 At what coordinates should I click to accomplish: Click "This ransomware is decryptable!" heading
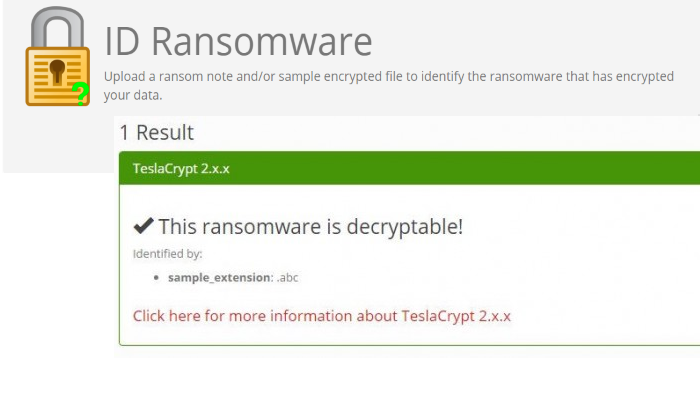pos(310,227)
